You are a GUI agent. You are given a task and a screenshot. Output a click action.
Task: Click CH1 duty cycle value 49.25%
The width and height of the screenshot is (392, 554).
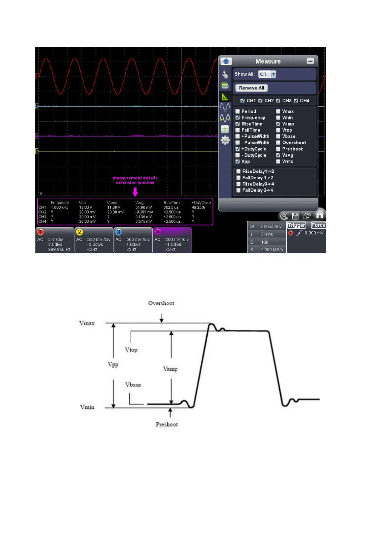(198, 208)
